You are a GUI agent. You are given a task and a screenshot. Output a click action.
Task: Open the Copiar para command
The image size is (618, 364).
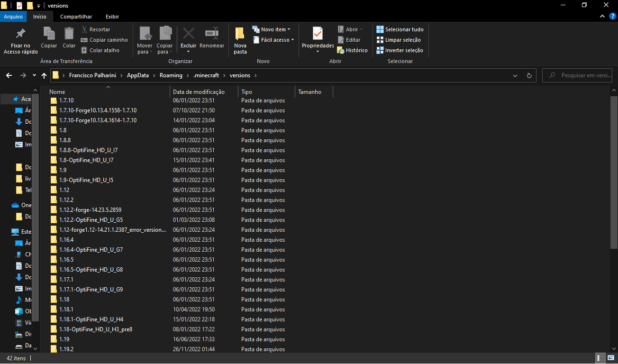point(165,41)
